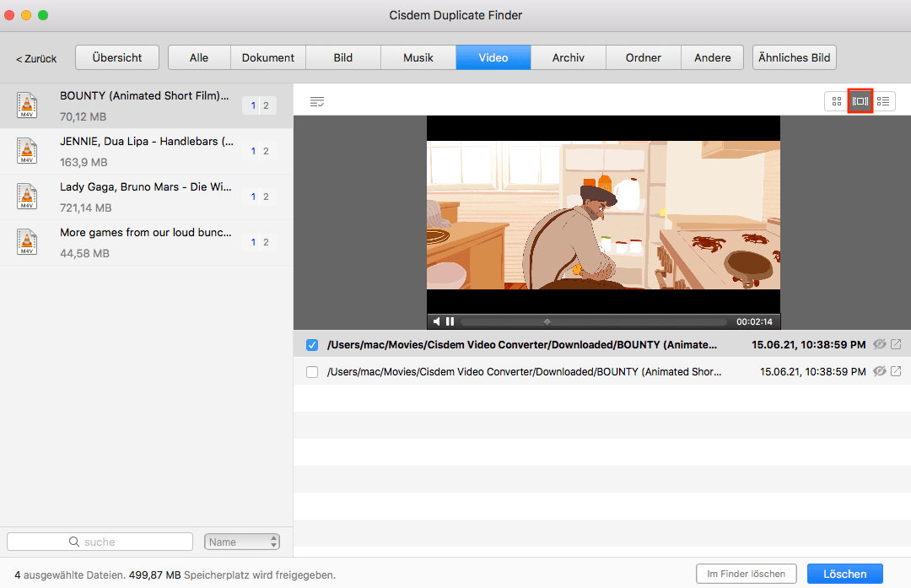911x588 pixels.
Task: Uncheck the selected BOUNTY file path
Action: coord(312,344)
